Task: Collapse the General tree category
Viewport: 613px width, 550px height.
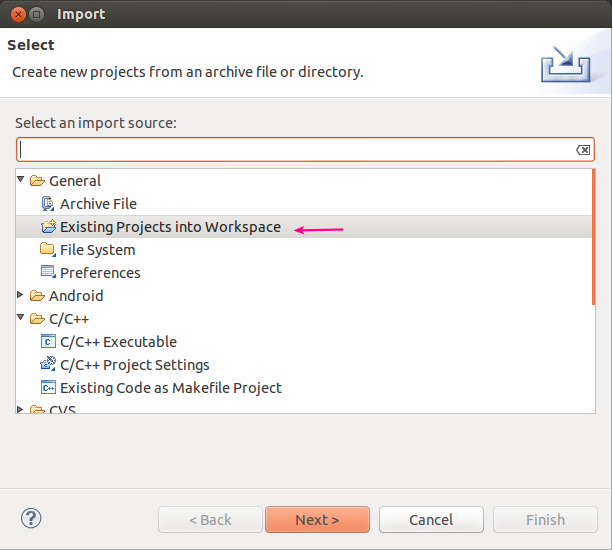Action: [x=21, y=180]
